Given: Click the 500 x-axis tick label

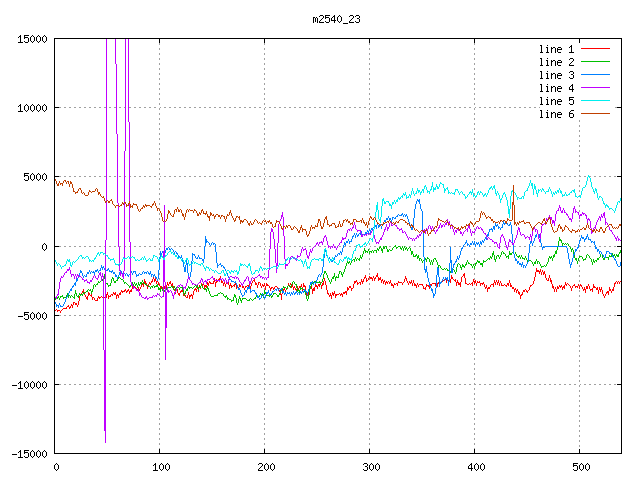Looking at the screenshot, I should [x=580, y=467].
